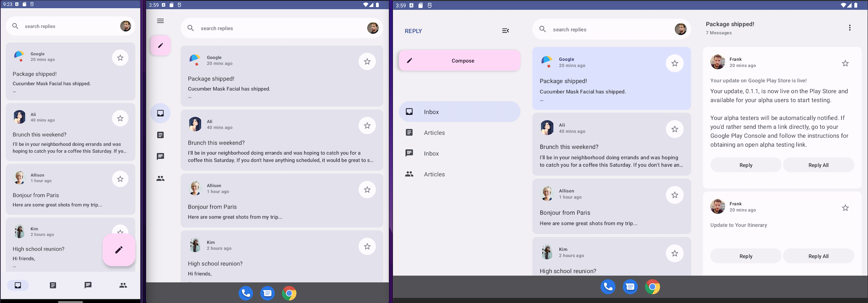The height and width of the screenshot is (303, 868).
Task: Focus the search replies field left of Package shipped! header
Action: [606, 30]
